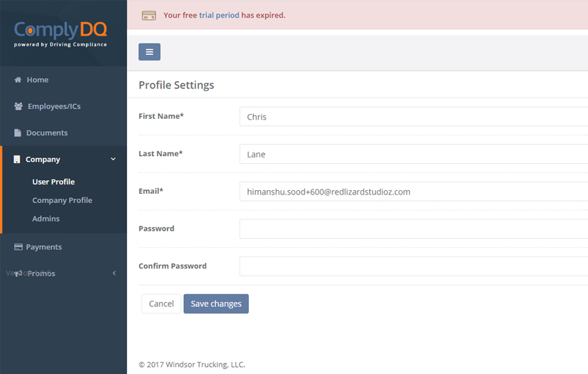The width and height of the screenshot is (588, 374).
Task: Follow the trial period link
Action: (219, 15)
